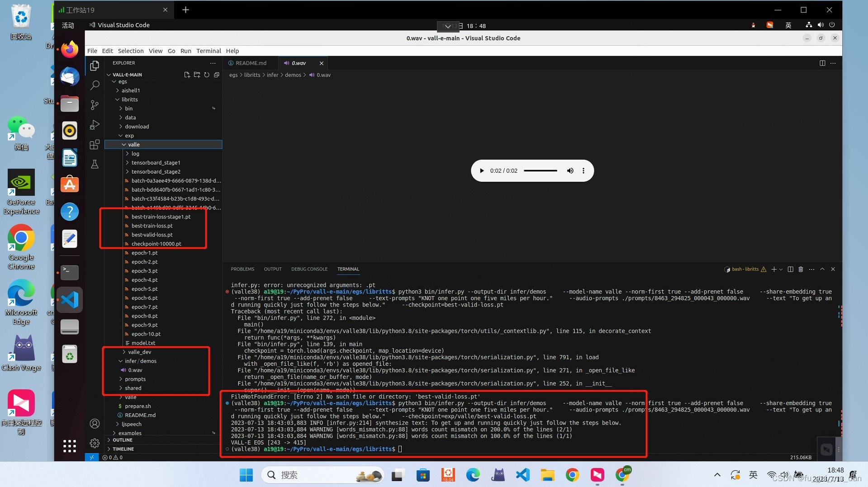Image resolution: width=868 pixels, height=487 pixels.
Task: Close the 0.wav editor tab
Action: point(322,63)
